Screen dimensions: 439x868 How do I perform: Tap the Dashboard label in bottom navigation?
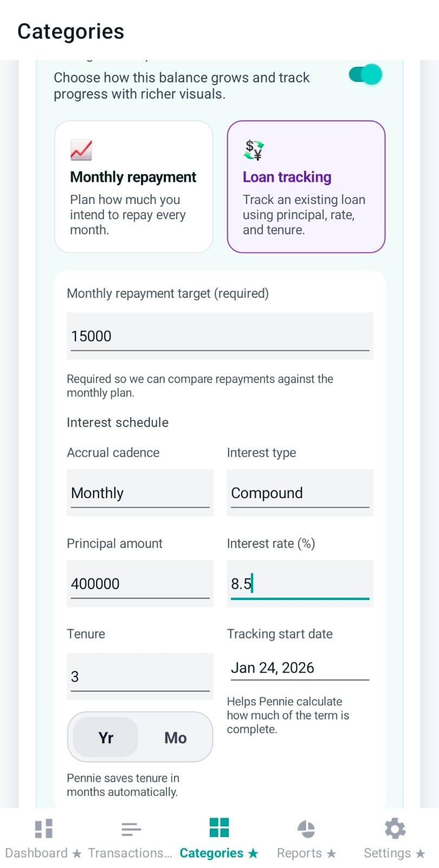[36, 853]
